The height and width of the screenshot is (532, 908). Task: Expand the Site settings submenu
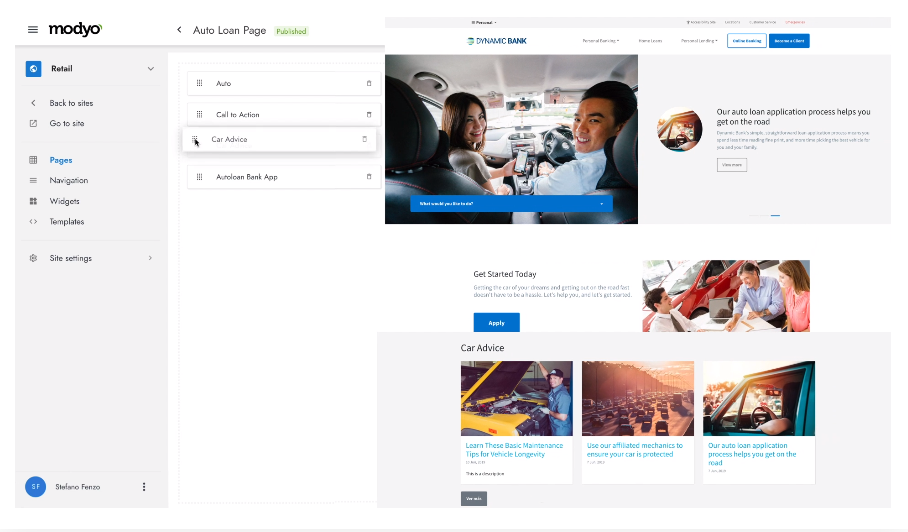point(151,258)
